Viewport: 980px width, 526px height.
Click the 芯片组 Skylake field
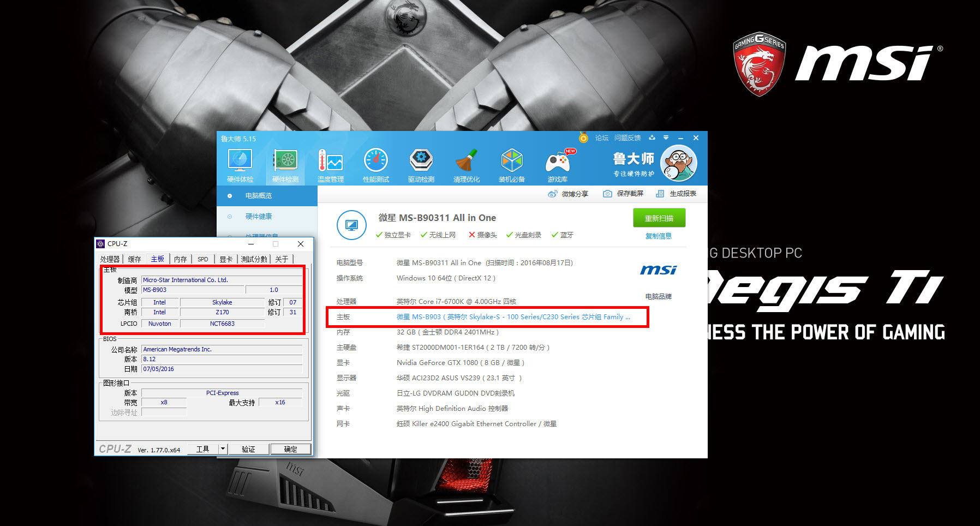pos(222,302)
